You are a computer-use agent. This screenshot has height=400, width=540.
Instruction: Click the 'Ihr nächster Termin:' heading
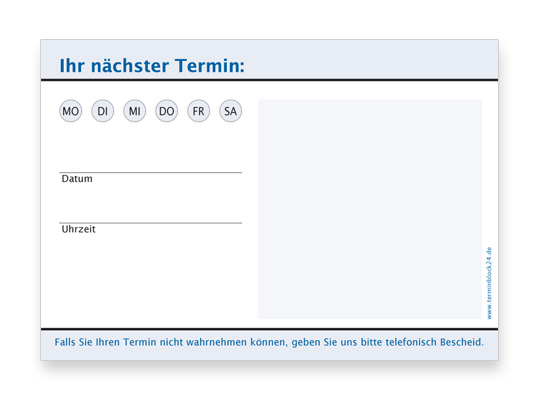152,65
